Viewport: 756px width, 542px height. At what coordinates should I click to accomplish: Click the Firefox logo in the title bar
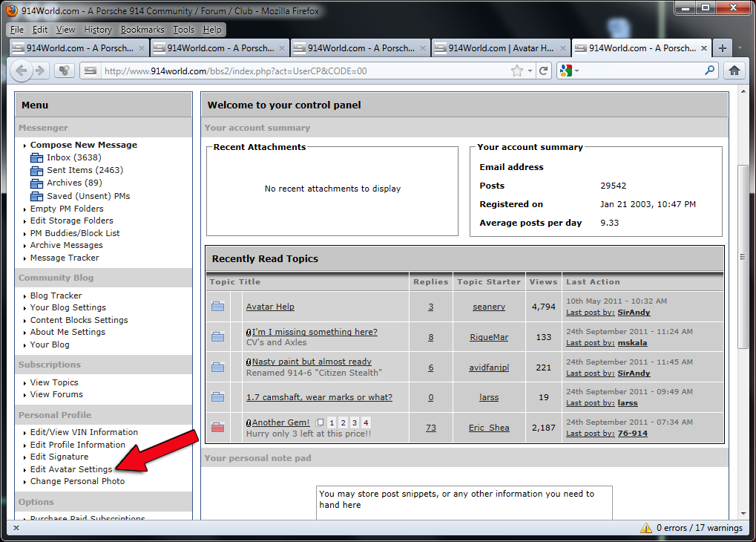[x=12, y=10]
